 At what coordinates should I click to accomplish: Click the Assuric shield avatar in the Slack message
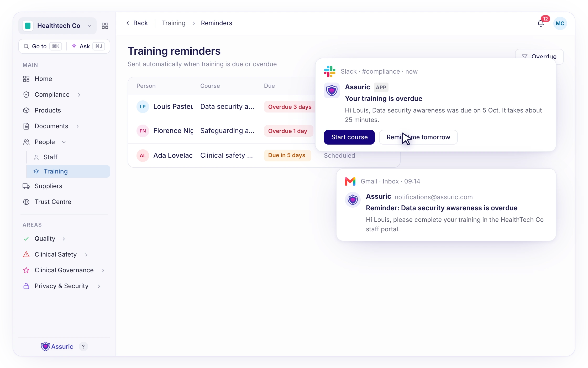pos(332,91)
